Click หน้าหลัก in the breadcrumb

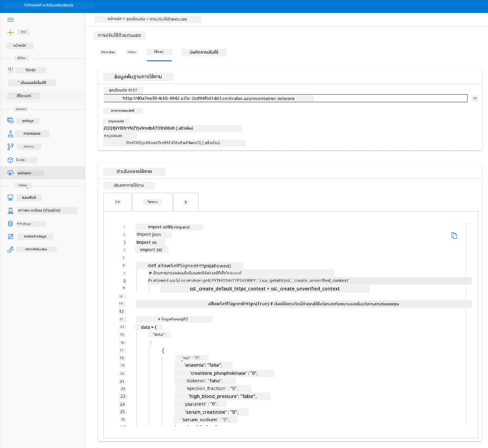click(114, 19)
